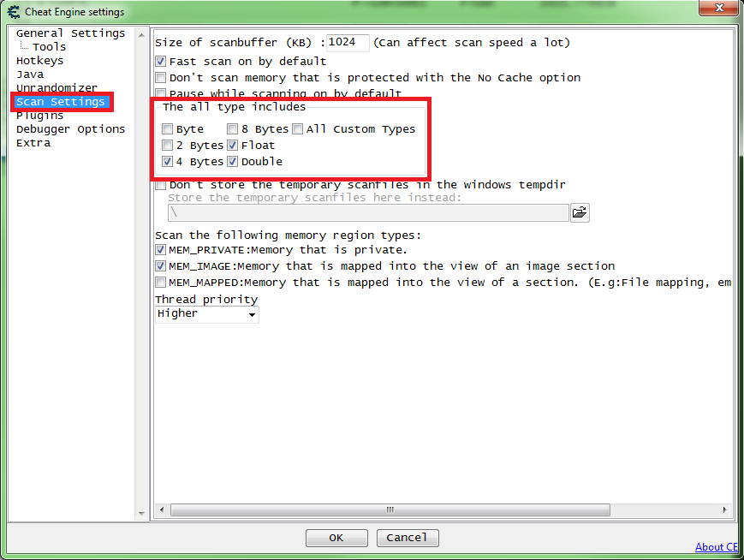Click the Cheat Engine logo in title bar
The width and height of the screenshot is (744, 560).
point(14,12)
